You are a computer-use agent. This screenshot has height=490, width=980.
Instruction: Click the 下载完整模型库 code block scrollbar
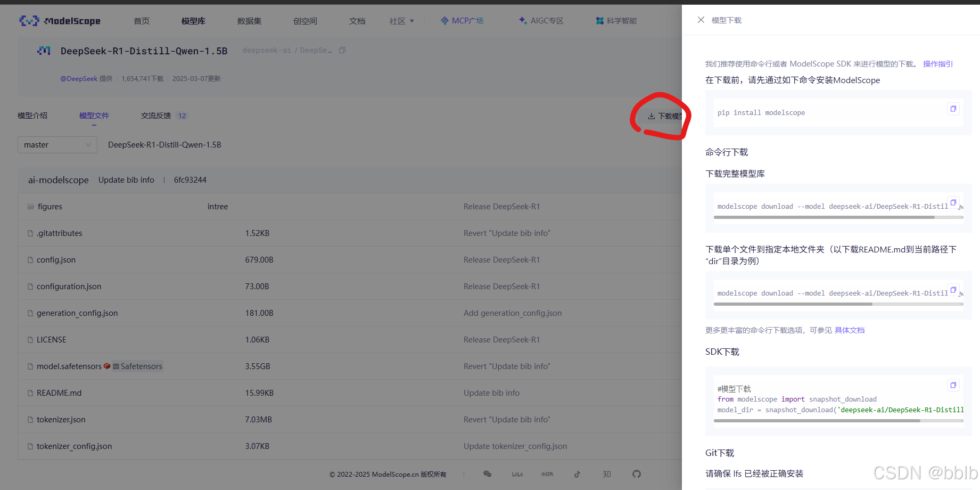(824, 217)
